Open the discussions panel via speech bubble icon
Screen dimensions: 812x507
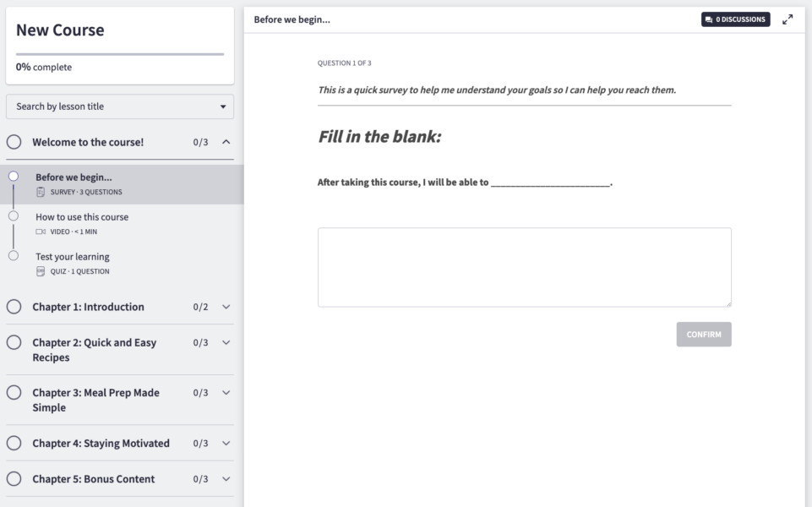click(734, 19)
